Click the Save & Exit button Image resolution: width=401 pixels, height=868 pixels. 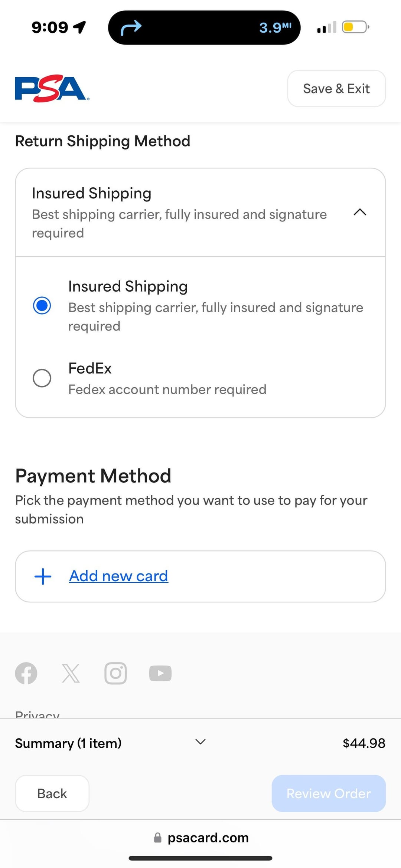pyautogui.click(x=336, y=88)
